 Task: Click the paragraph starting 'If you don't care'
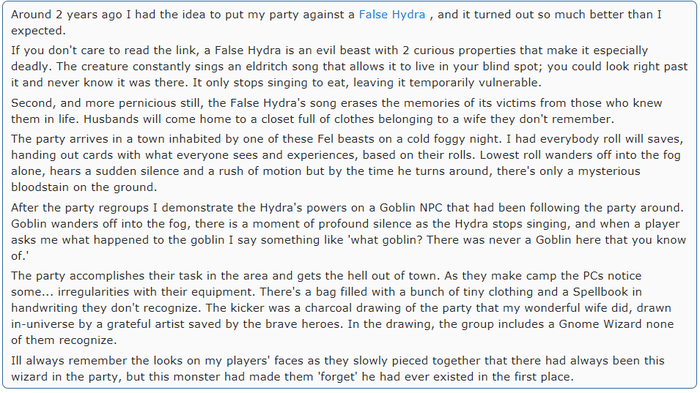[349, 66]
